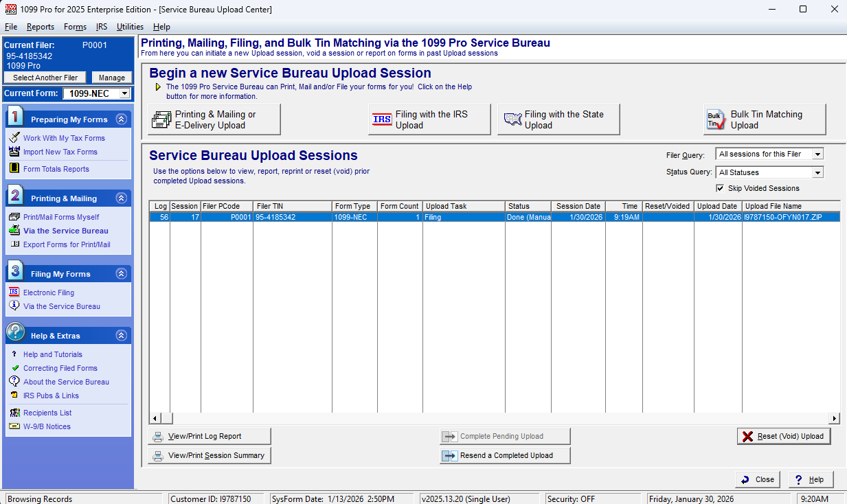Open the Filer Query dropdown
This screenshot has height=504, width=847.
817,154
